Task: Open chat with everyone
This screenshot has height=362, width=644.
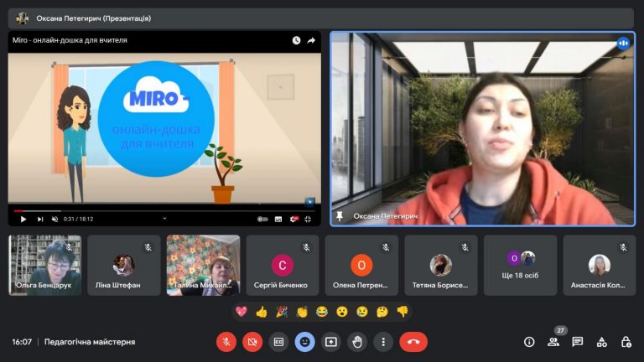Action: click(578, 342)
